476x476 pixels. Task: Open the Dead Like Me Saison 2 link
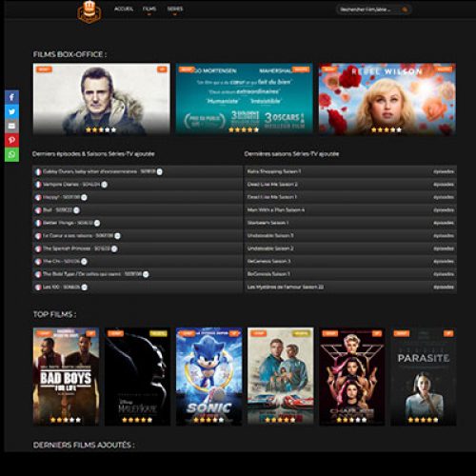point(272,185)
